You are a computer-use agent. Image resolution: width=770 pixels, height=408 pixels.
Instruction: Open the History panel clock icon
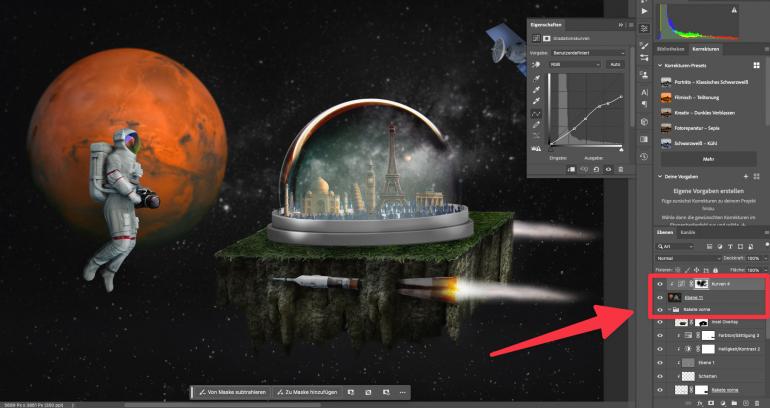[644, 157]
